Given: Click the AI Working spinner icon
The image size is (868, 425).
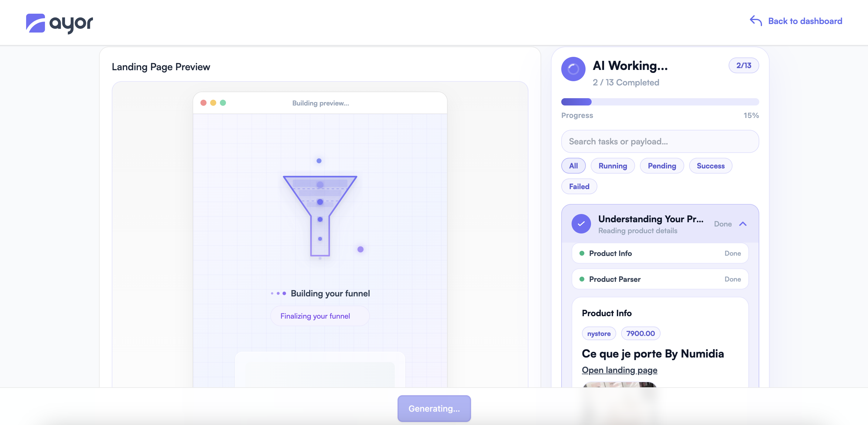Looking at the screenshot, I should point(573,69).
